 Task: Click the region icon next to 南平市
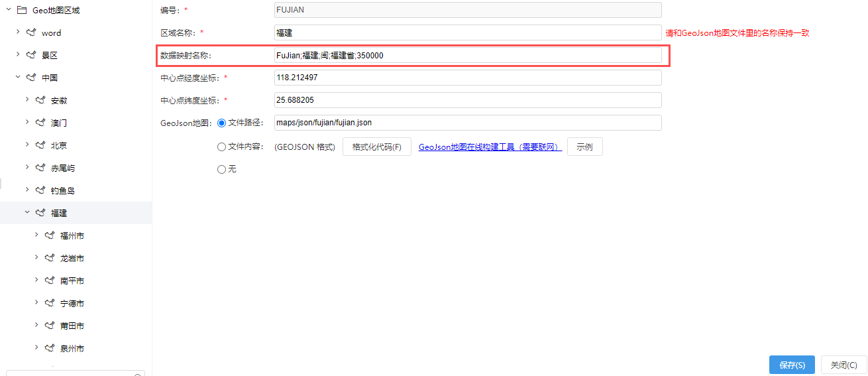(50, 281)
